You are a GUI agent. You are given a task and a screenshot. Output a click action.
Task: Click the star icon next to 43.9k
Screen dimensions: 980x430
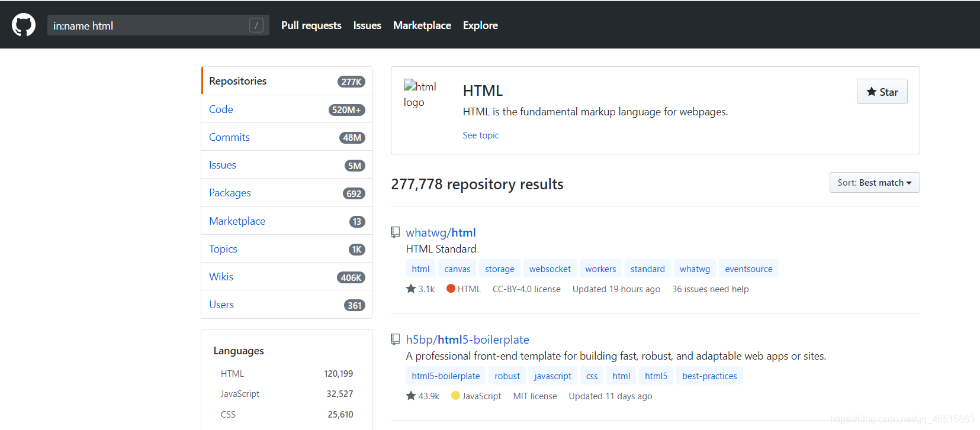pyautogui.click(x=411, y=396)
